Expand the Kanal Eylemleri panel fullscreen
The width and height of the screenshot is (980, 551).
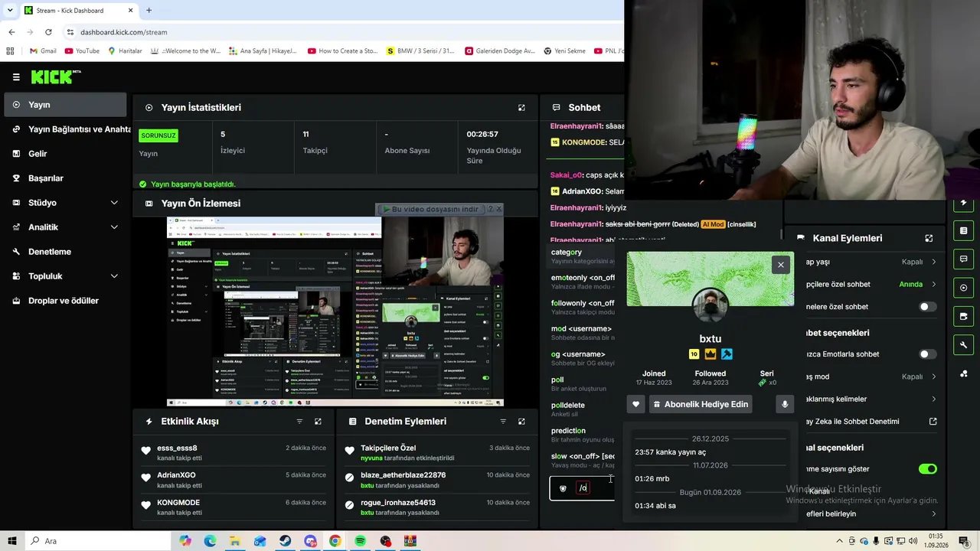pos(929,238)
